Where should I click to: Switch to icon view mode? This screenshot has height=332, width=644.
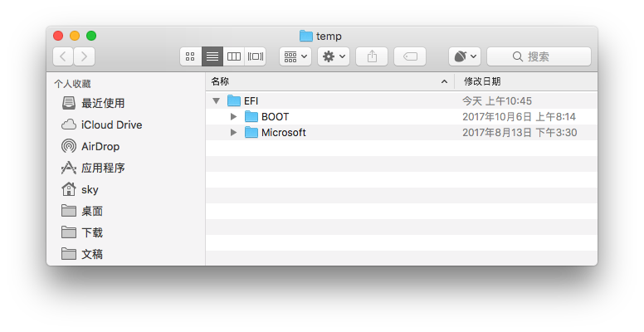coord(191,56)
